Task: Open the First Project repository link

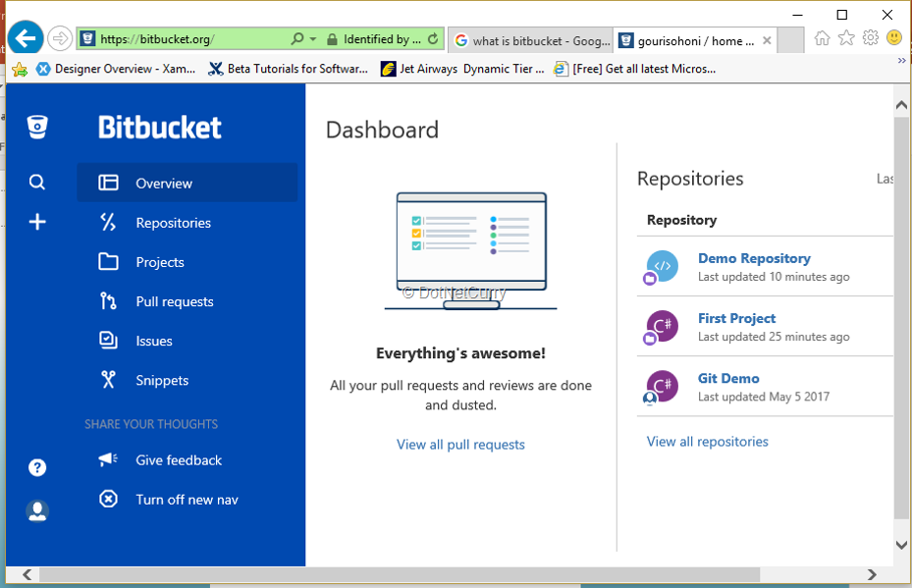Action: pyautogui.click(x=736, y=317)
